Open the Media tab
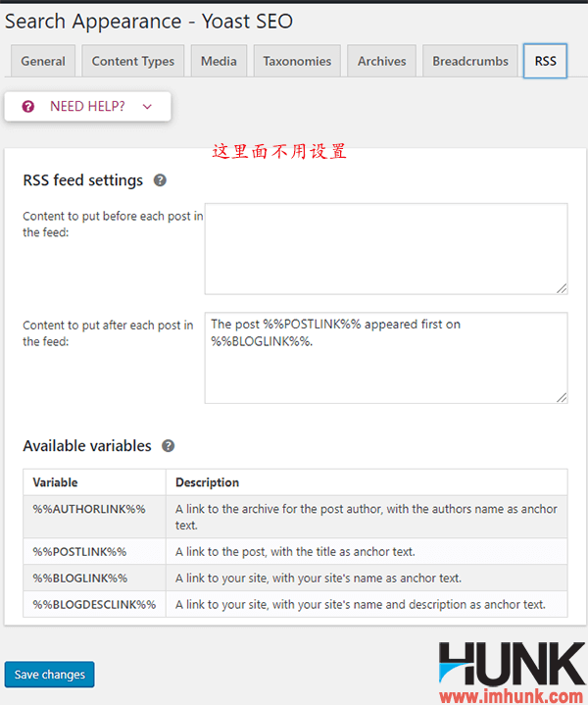The width and height of the screenshot is (588, 705). pos(219,61)
